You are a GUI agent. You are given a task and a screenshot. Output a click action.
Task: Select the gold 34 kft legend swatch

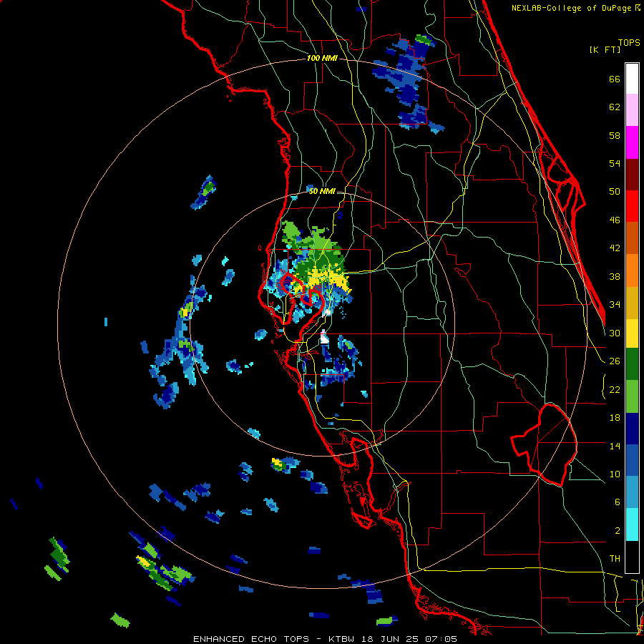[x=632, y=303]
